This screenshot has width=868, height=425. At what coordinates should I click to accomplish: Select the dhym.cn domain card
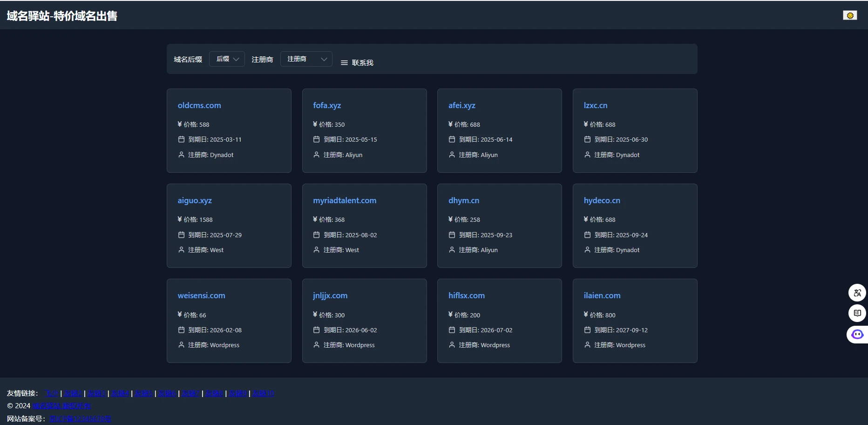pos(499,226)
